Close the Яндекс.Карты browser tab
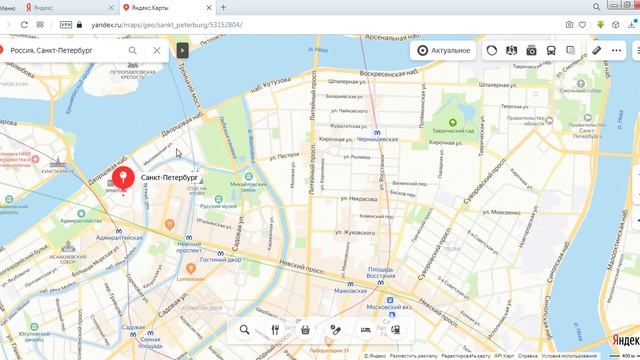This screenshot has height=360, width=640. pos(209,8)
